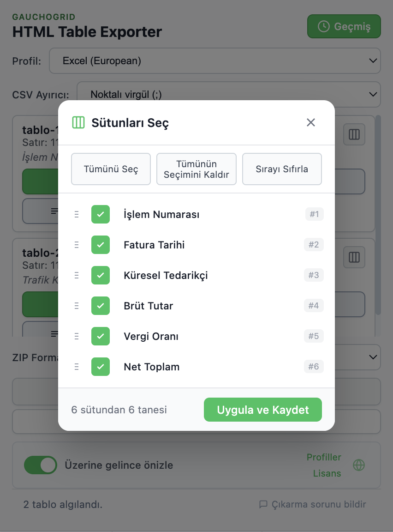Click the columns icon next to tablo-1
393x532 pixels.
(x=354, y=134)
